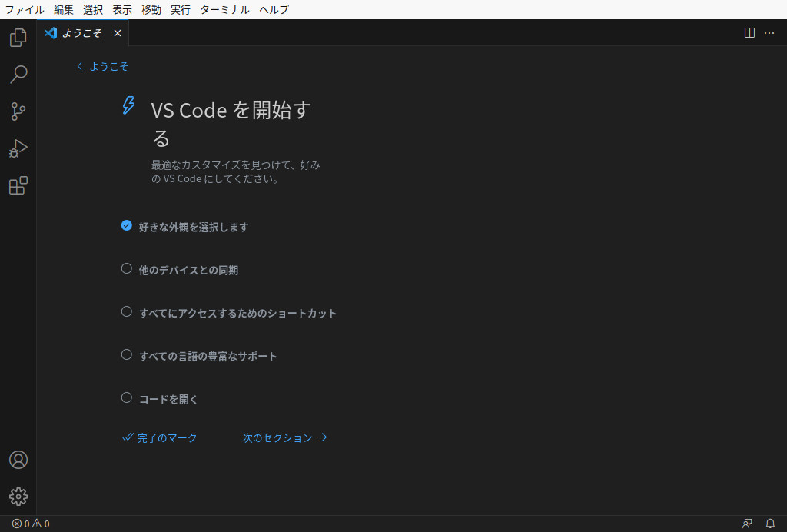Open the ファイル menu
Viewport: 787px width, 532px height.
(x=25, y=9)
